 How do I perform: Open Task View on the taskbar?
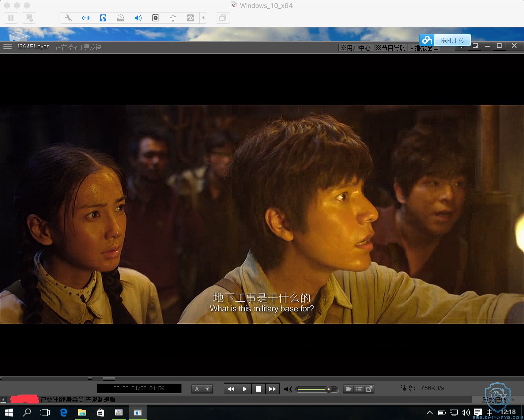(45, 413)
